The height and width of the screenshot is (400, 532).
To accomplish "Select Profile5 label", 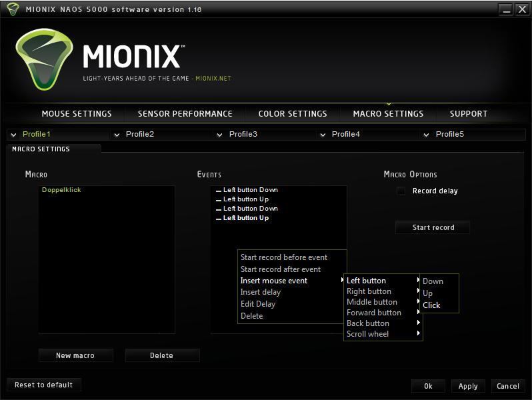I will point(449,134).
